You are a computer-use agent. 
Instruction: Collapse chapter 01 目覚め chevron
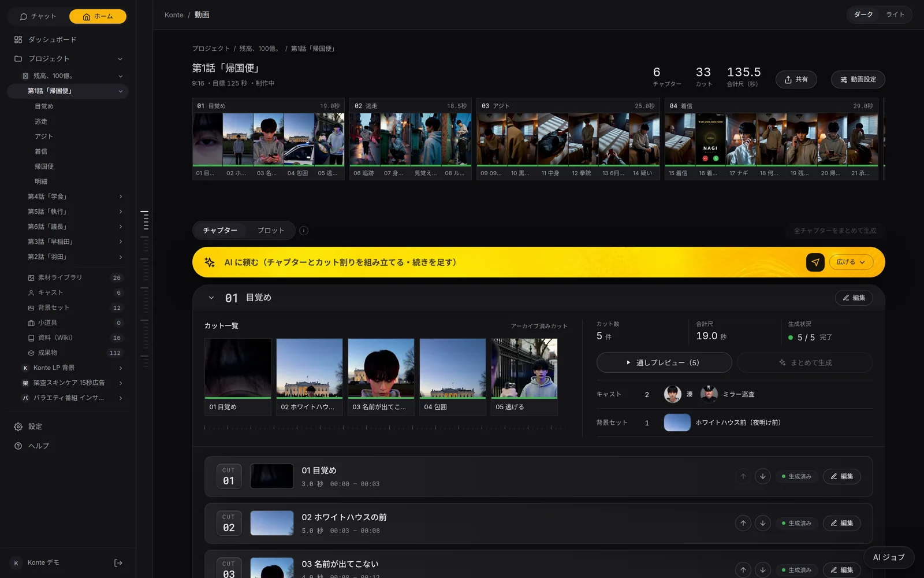click(211, 298)
